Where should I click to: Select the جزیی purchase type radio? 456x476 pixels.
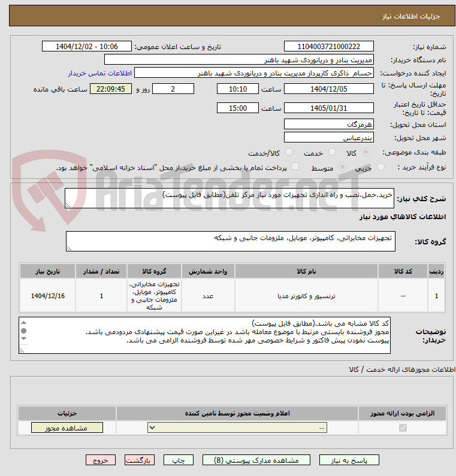(380, 166)
